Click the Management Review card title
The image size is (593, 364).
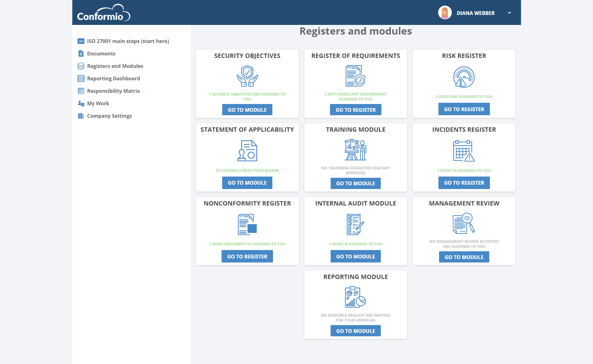pyautogui.click(x=464, y=203)
